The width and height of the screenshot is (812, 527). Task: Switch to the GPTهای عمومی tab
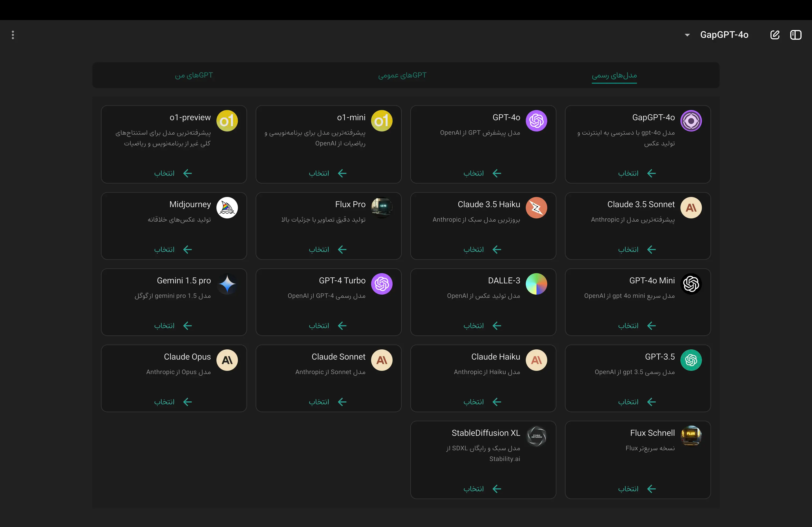[402, 75]
